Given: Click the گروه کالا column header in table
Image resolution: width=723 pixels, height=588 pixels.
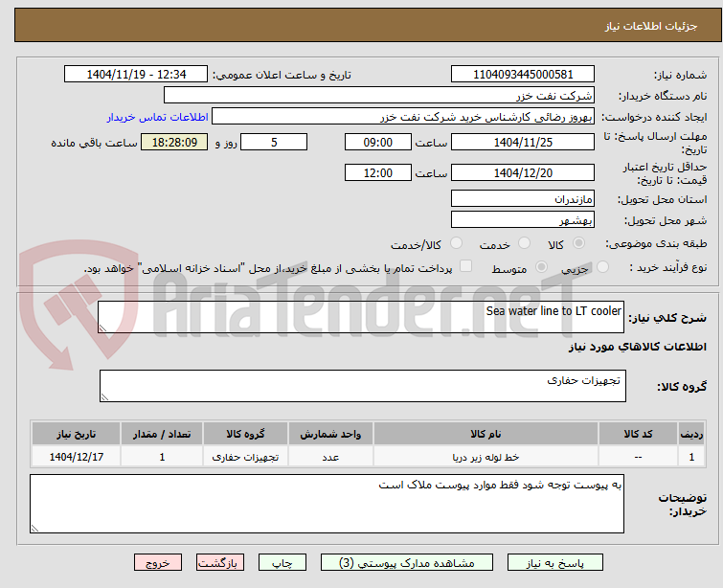Looking at the screenshot, I should click(245, 434).
